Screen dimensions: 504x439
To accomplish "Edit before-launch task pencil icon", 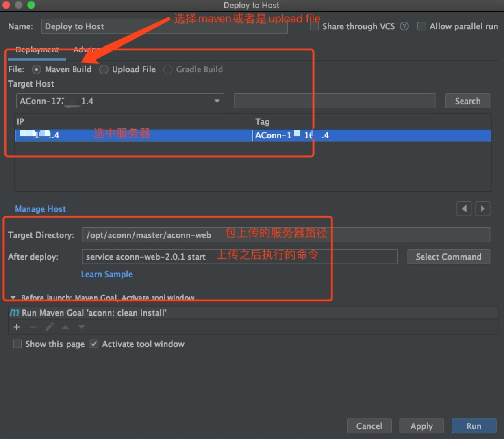I will 49,327.
